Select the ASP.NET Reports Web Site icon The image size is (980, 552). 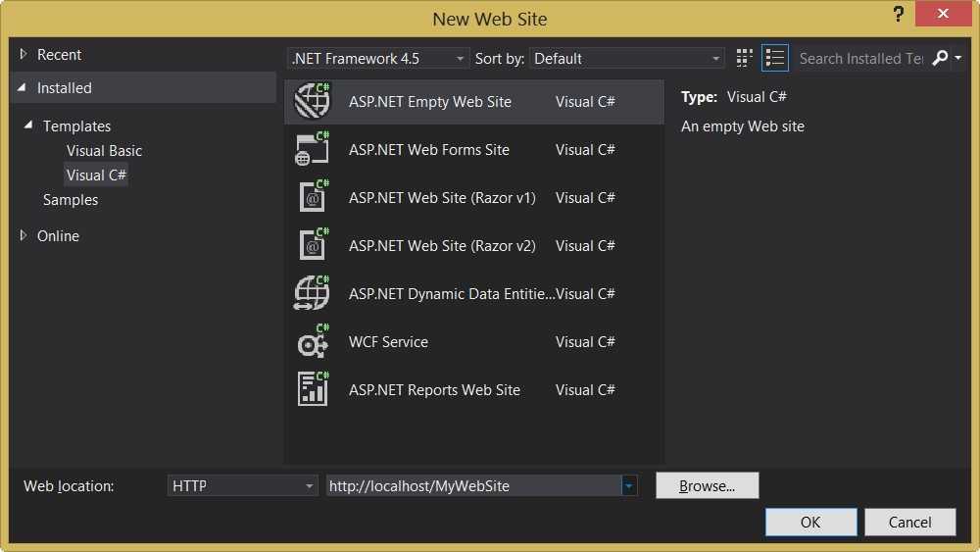coord(313,390)
